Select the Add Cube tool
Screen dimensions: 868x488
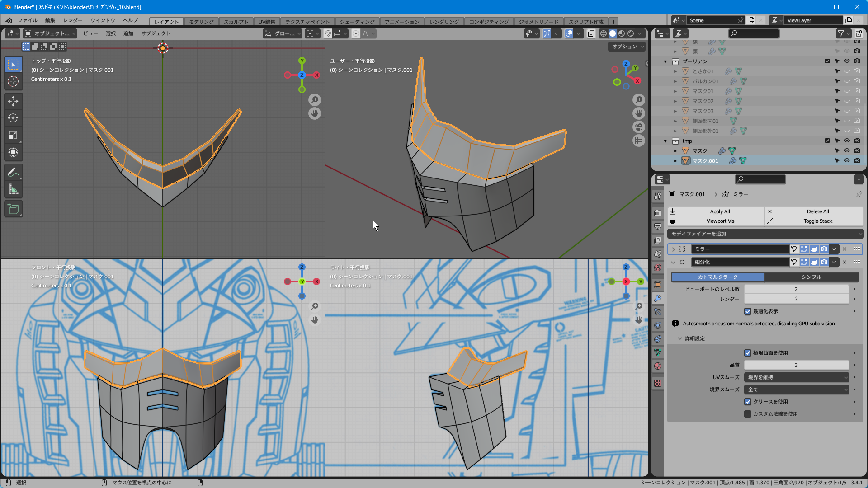pyautogui.click(x=13, y=209)
